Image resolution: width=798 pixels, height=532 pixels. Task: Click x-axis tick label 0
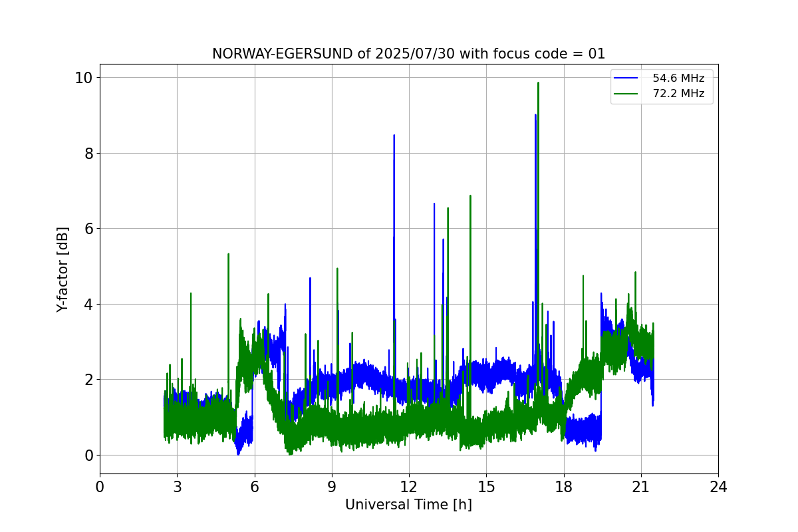pos(100,487)
